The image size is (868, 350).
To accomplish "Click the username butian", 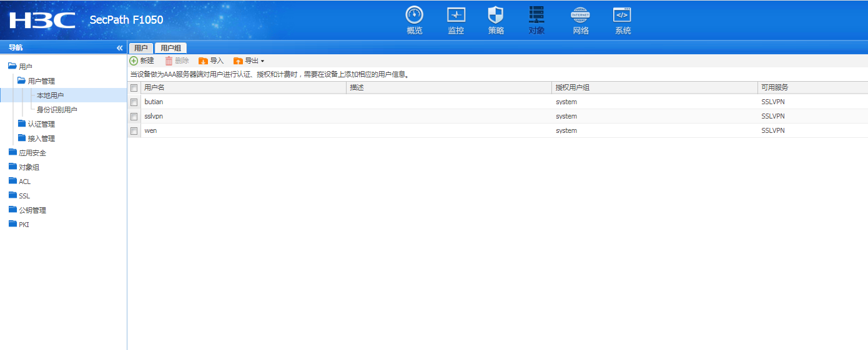I will (x=154, y=102).
